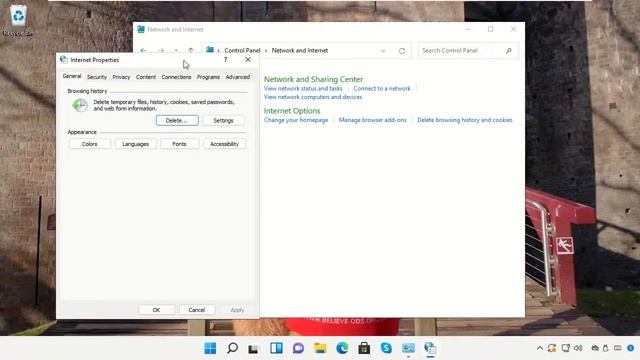Open Microsoft Store from the taskbar
The width and height of the screenshot is (640, 360).
(364, 348)
